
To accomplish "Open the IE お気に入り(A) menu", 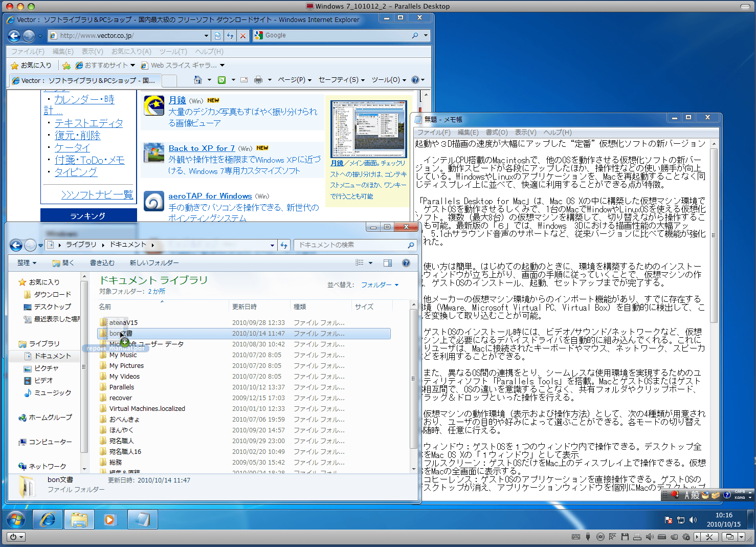I will click(131, 52).
